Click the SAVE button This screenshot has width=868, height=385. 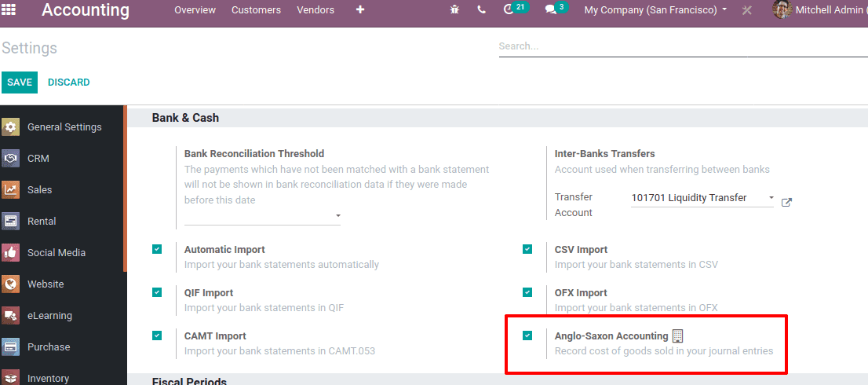(20, 82)
